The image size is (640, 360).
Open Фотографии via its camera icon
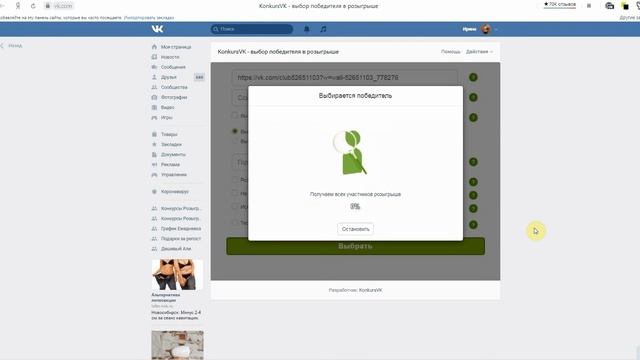click(x=154, y=97)
